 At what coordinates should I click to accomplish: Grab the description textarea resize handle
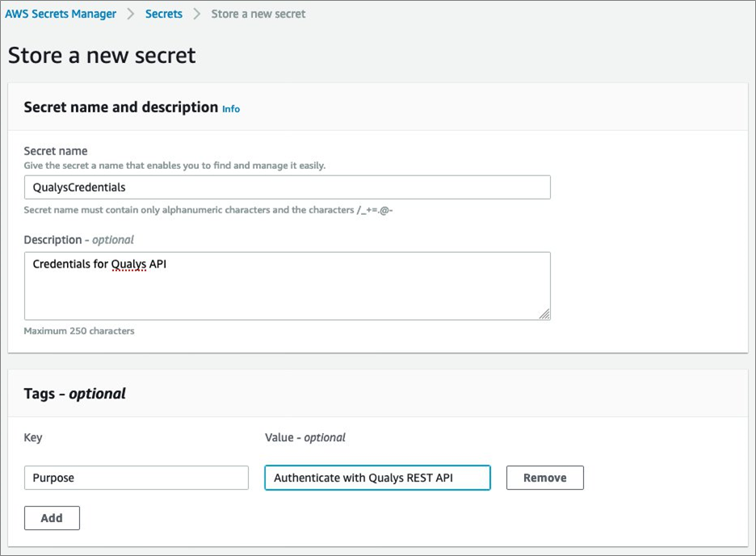(544, 314)
